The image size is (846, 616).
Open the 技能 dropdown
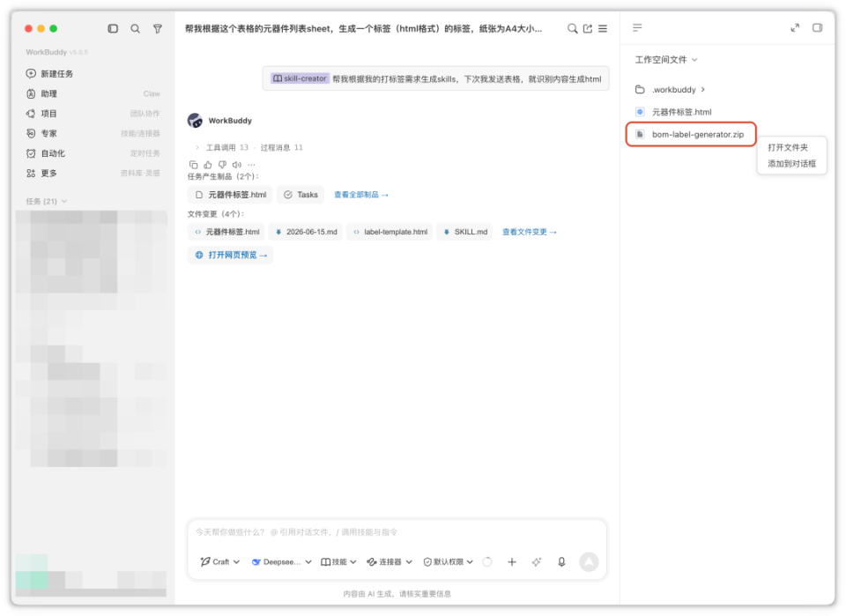pos(338,562)
